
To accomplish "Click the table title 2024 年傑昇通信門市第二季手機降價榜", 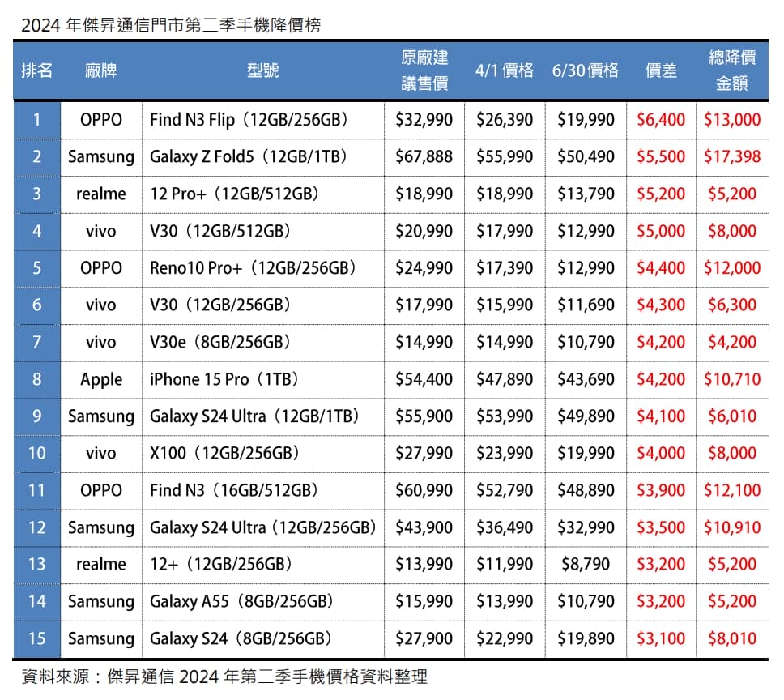I will (171, 25).
